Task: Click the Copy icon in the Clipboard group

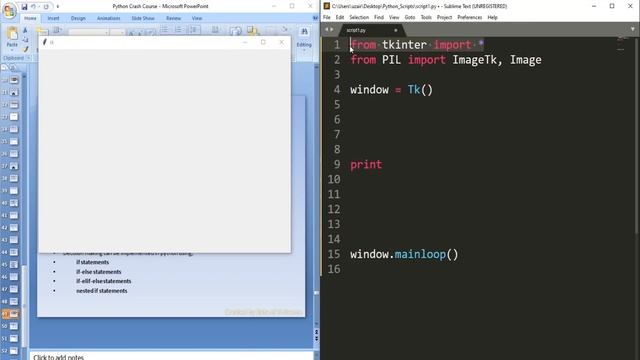Action: pyautogui.click(x=25, y=40)
